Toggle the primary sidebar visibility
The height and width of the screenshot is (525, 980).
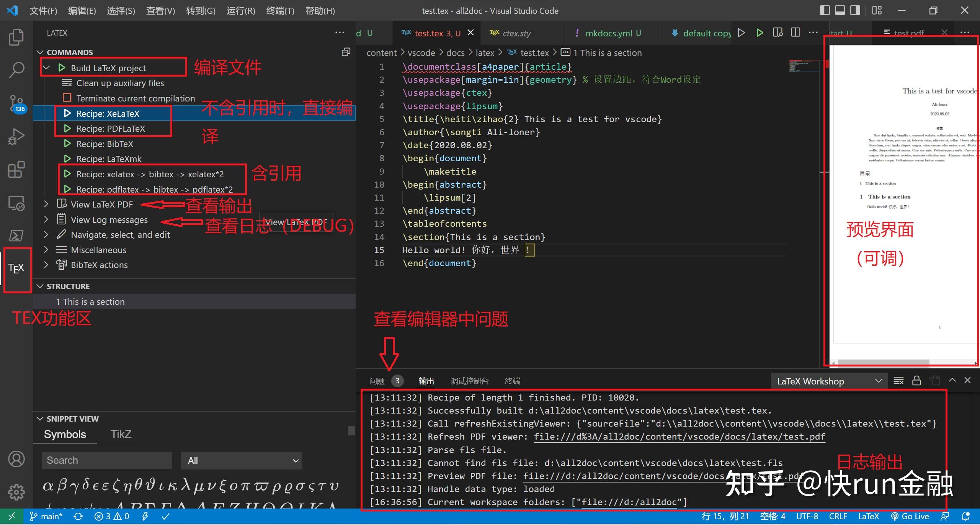pos(824,10)
